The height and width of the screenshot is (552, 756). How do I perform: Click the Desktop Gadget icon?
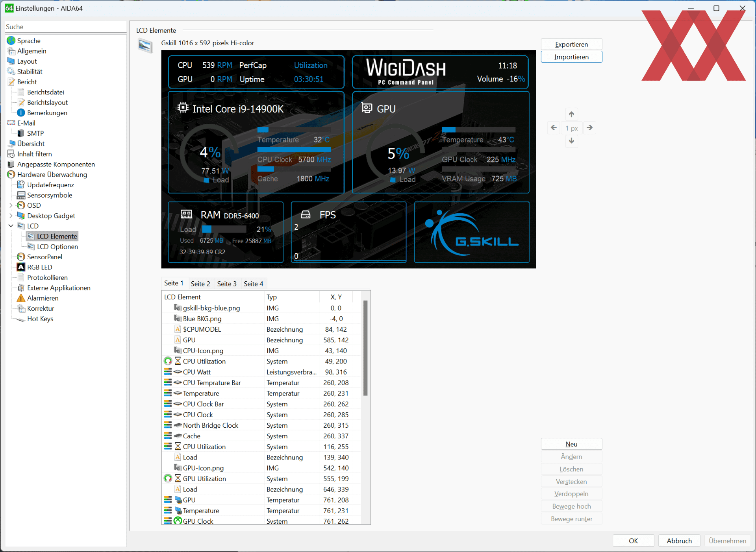[21, 216]
